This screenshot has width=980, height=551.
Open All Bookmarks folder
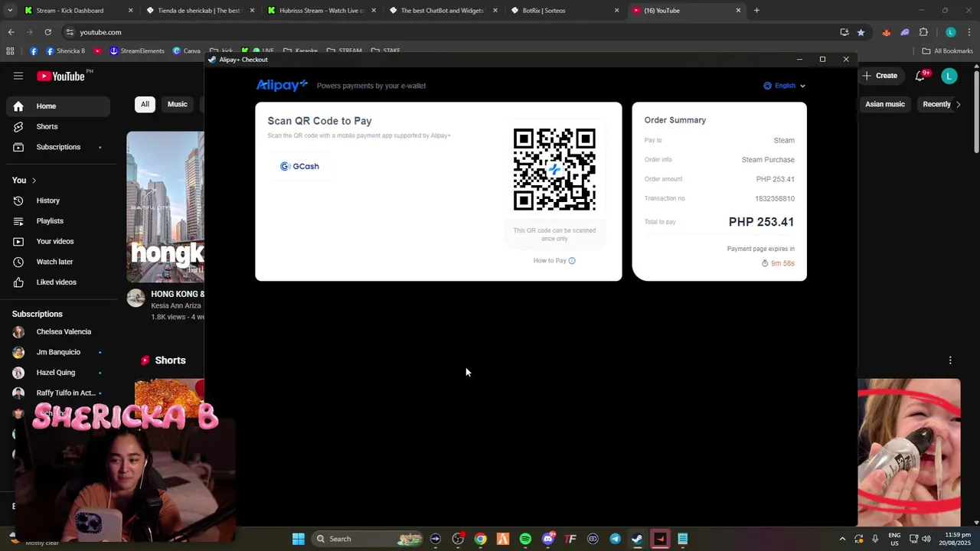[x=948, y=51]
